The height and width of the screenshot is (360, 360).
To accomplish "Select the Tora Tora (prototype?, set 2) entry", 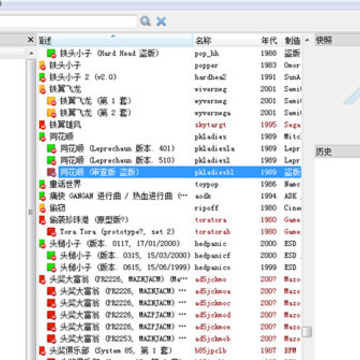I will [x=117, y=232].
